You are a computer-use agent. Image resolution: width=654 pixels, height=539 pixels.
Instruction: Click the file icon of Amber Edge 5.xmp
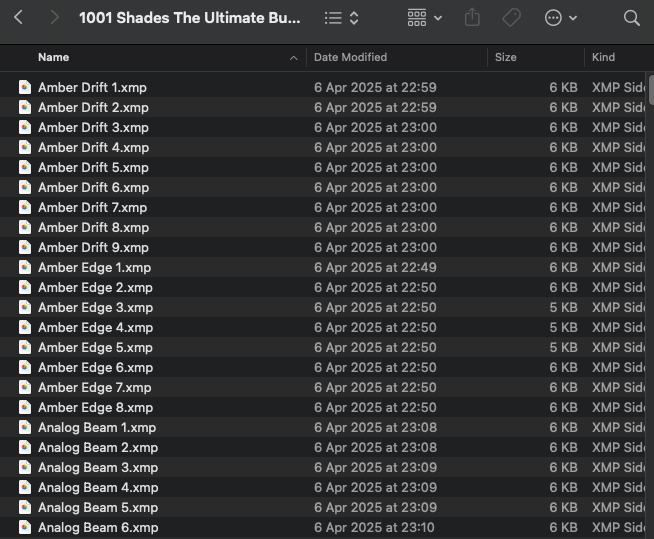25,347
